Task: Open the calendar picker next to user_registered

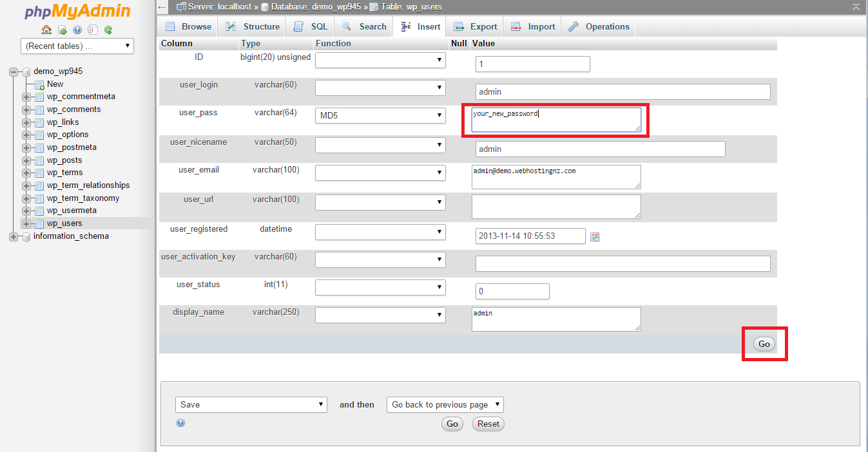Action: click(595, 237)
